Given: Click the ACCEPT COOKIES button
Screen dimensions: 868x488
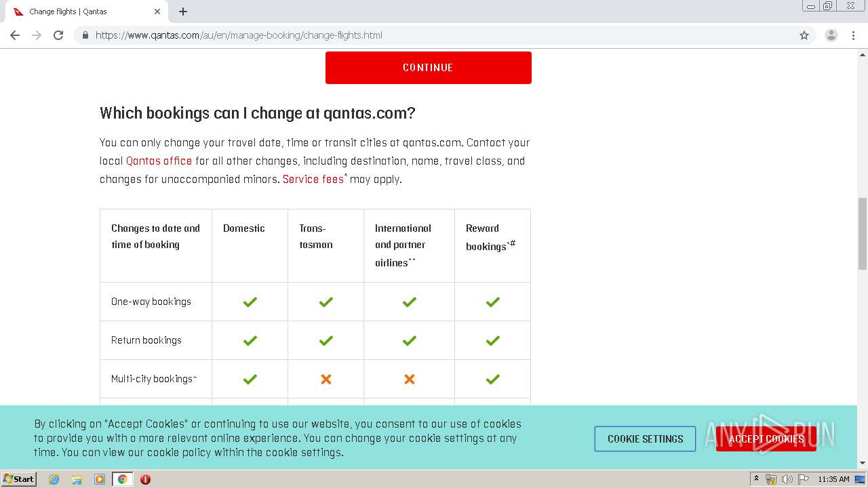Looking at the screenshot, I should point(766,439).
